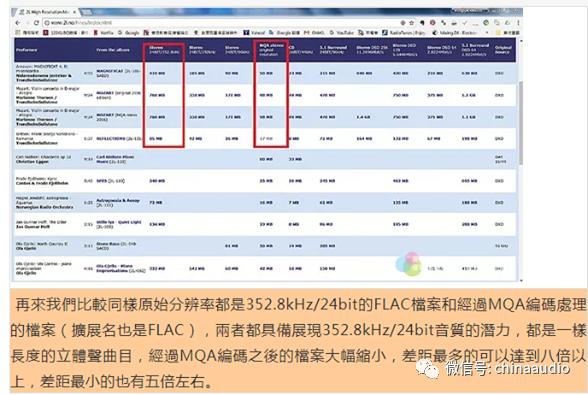Download the REFLECTIONS Stereo 24BIT/352.8kHz file
The image size is (588, 395).
pyautogui.click(x=156, y=139)
